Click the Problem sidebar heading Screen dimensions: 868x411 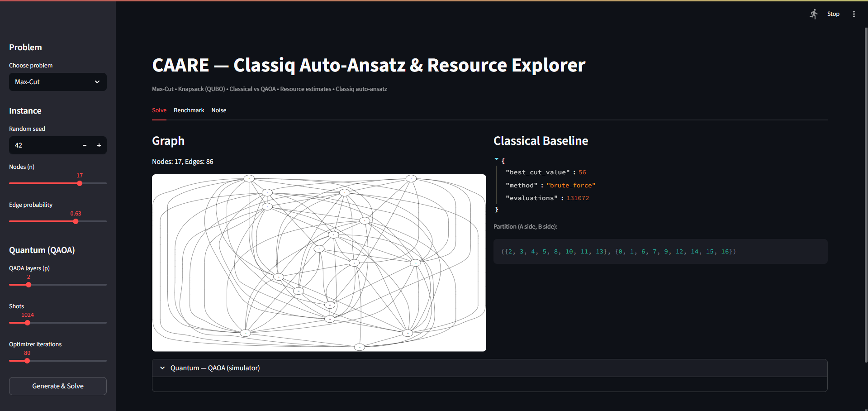click(25, 48)
